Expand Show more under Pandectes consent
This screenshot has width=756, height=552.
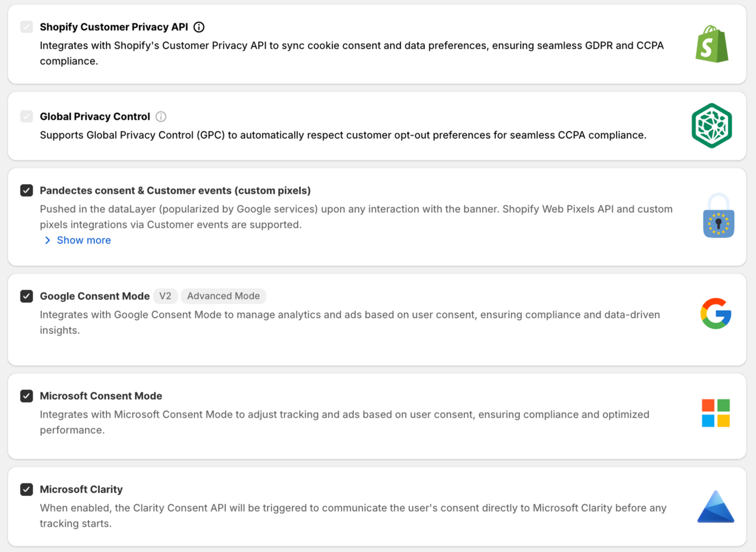[84, 240]
